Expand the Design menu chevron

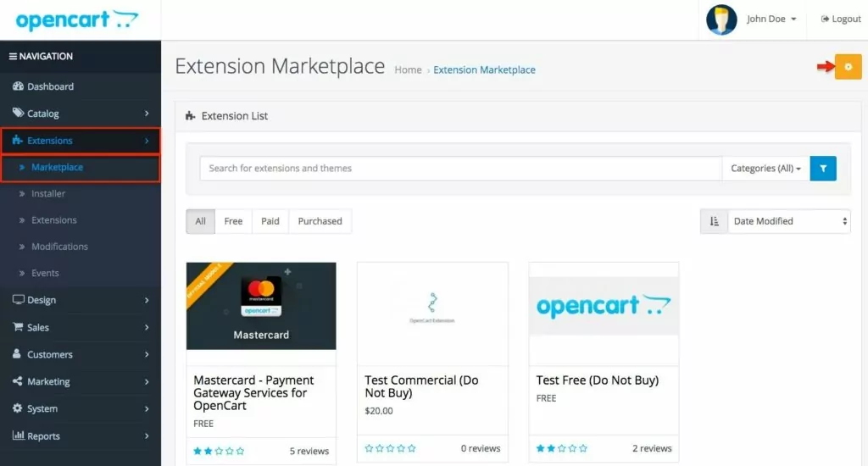[x=147, y=300]
